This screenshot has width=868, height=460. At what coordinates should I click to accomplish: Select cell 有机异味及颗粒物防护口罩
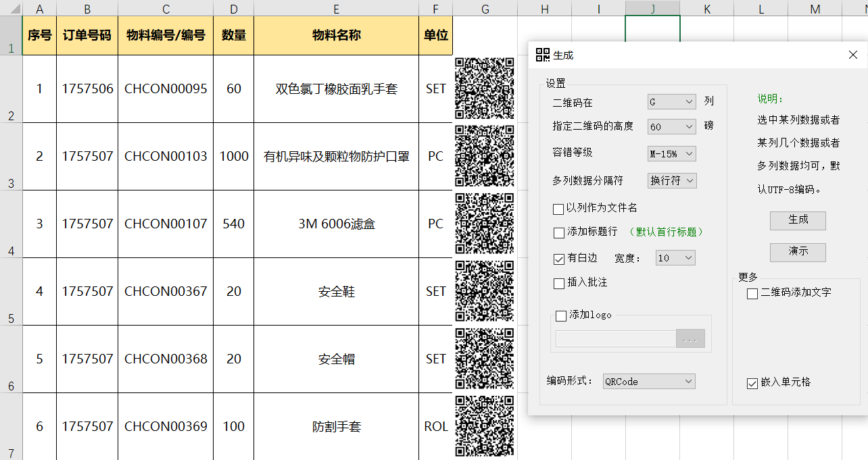click(x=336, y=157)
